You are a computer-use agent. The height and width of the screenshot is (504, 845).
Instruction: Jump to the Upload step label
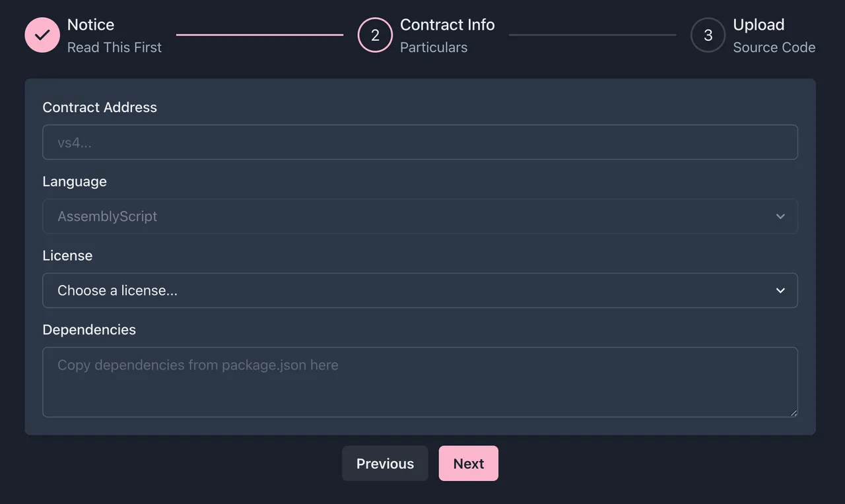pyautogui.click(x=759, y=25)
